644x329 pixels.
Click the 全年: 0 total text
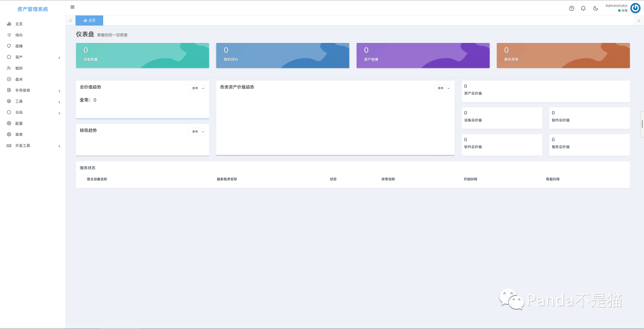pyautogui.click(x=88, y=100)
